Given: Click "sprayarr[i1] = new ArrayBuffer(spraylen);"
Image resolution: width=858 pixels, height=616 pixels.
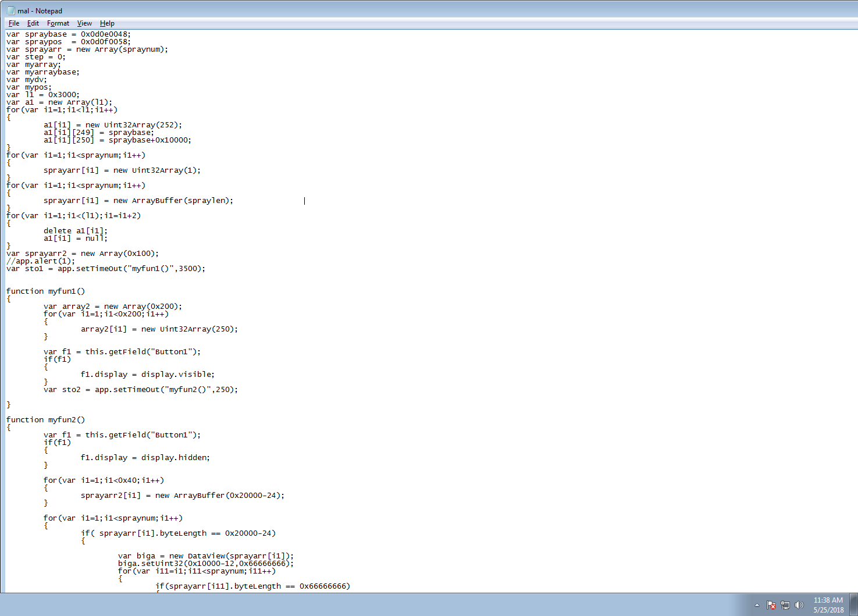Looking at the screenshot, I should (x=138, y=201).
